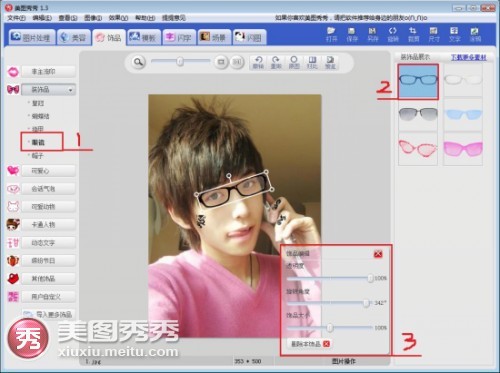The height and width of the screenshot is (373, 500).
Task: Click the 缤纷节日 category button
Action: coord(49,261)
